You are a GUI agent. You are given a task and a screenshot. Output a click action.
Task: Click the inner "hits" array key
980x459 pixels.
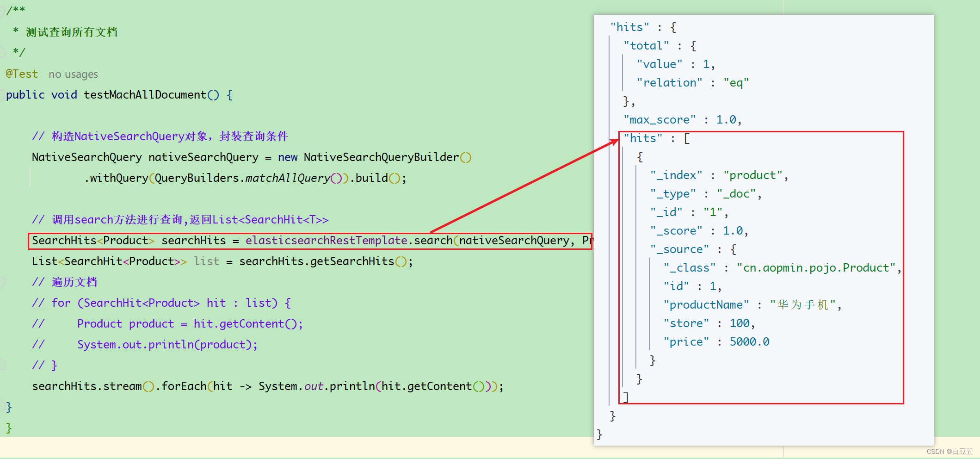[643, 138]
